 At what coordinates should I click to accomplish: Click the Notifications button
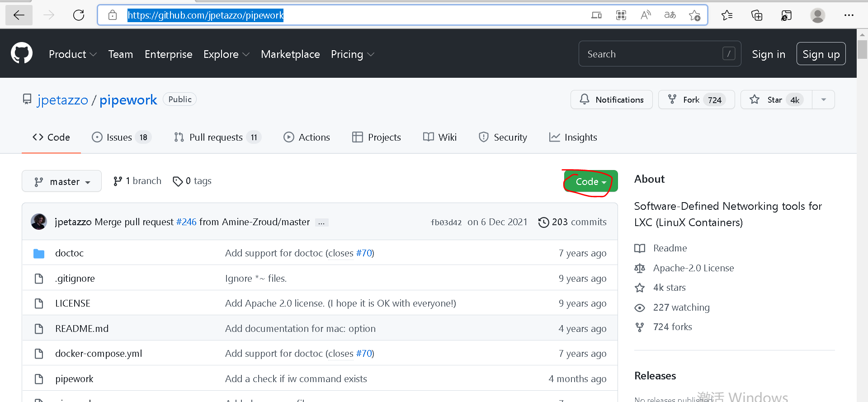click(x=612, y=99)
